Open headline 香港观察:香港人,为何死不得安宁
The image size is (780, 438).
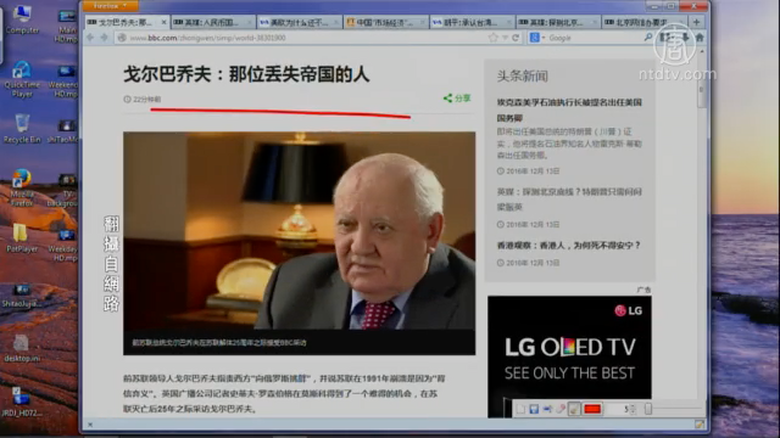click(568, 245)
